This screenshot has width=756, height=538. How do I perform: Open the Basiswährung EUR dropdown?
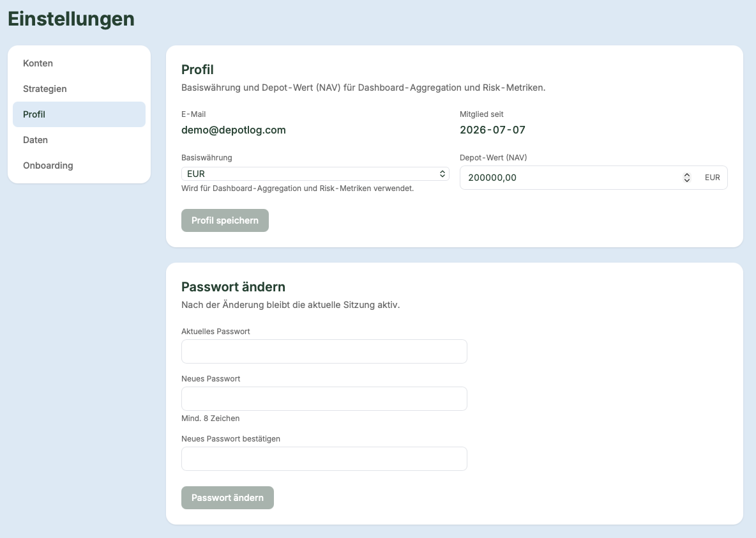(315, 174)
